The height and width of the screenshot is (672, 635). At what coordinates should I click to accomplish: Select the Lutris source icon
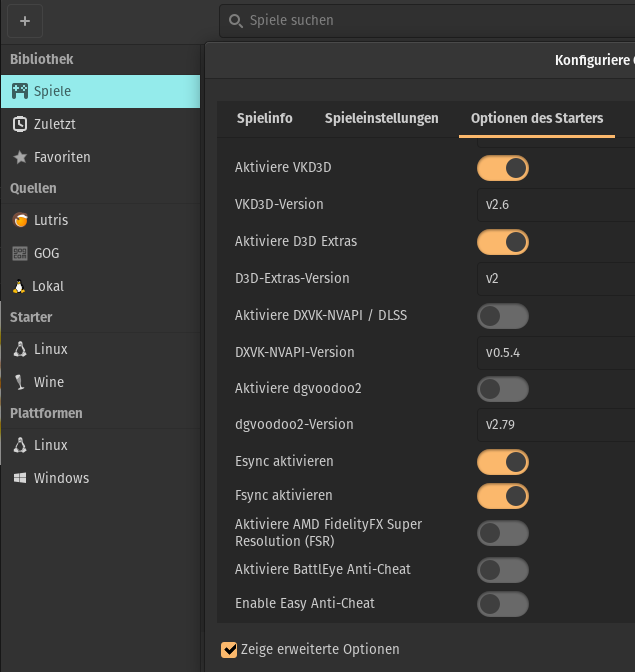[20, 220]
